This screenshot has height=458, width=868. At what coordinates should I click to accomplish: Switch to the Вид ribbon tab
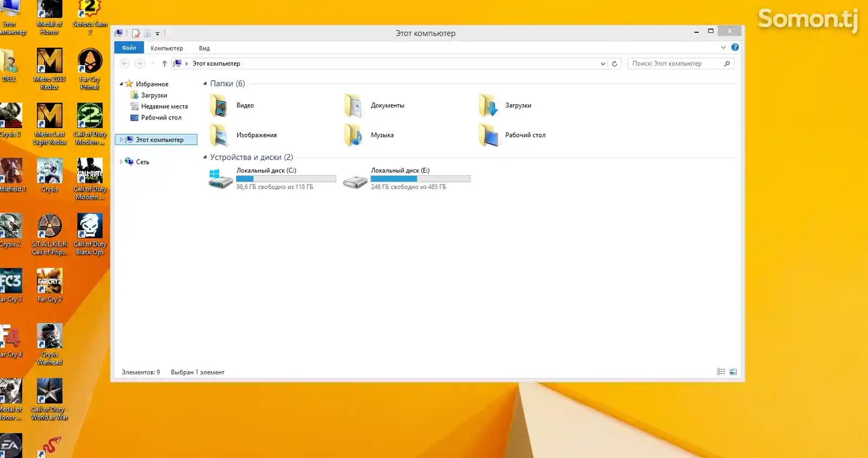[204, 48]
